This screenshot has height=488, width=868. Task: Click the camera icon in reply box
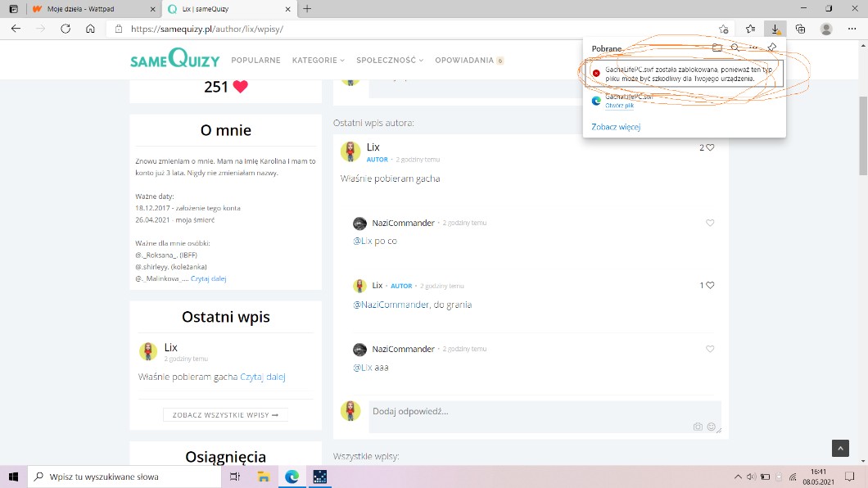point(698,427)
